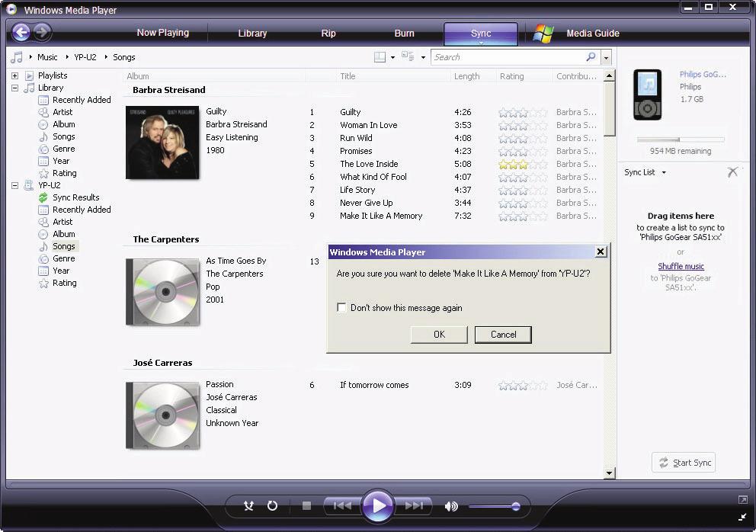Open the Sync List dropdown arrow
Viewport: 756px width, 532px height.
[664, 172]
